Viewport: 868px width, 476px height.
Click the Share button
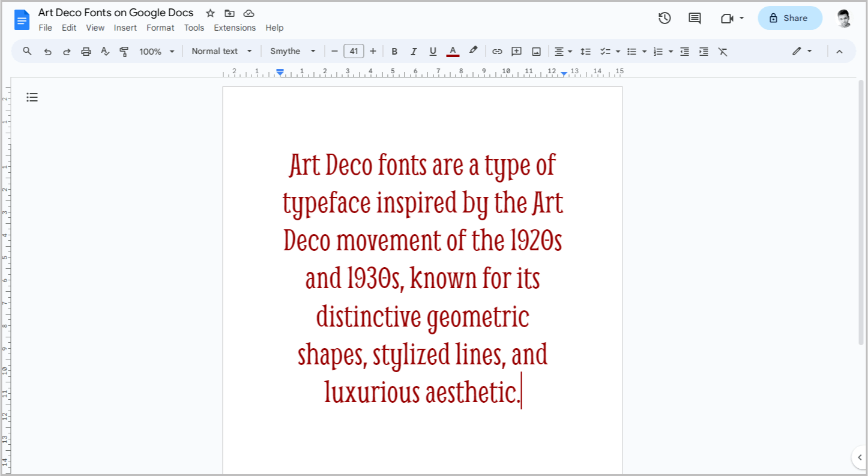(x=789, y=18)
